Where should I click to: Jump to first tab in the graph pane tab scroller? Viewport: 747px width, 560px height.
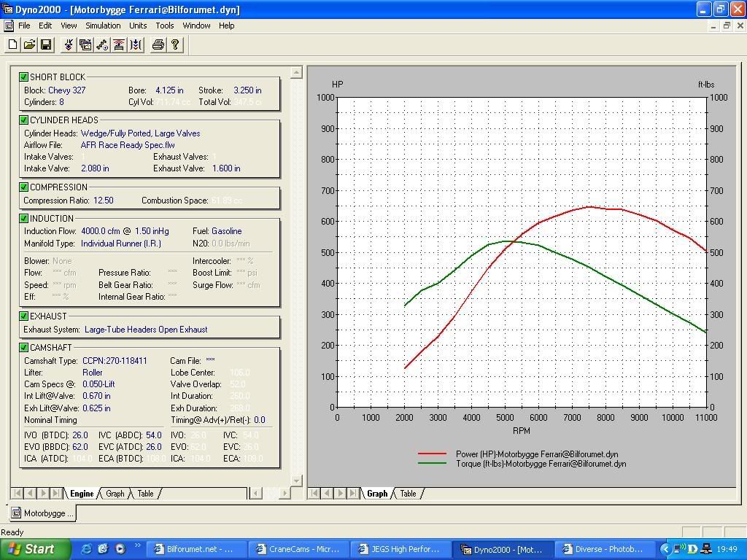coord(314,493)
